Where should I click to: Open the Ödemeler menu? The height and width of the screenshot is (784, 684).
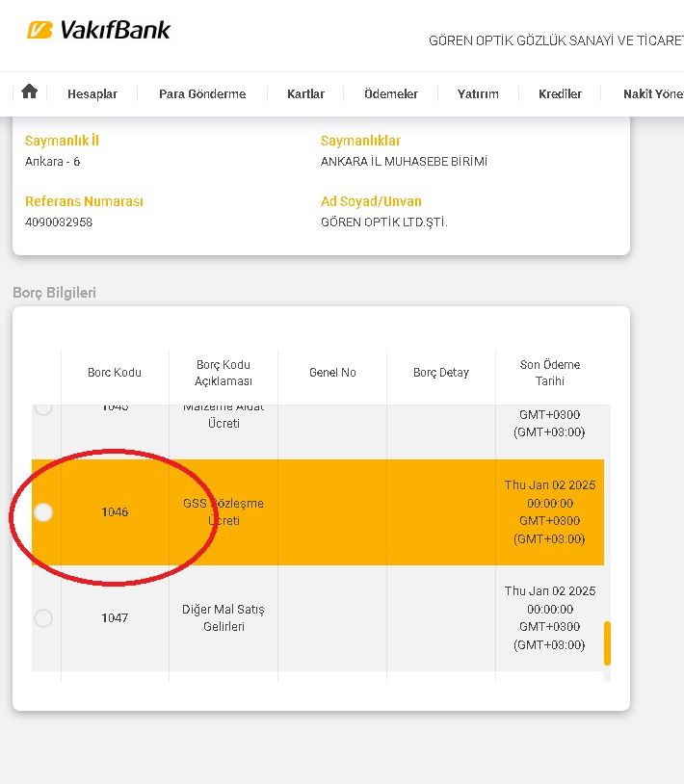coord(391,93)
